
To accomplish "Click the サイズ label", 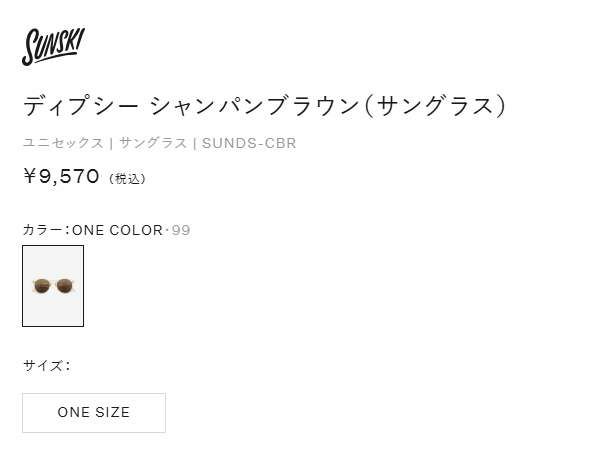I will coord(44,365).
